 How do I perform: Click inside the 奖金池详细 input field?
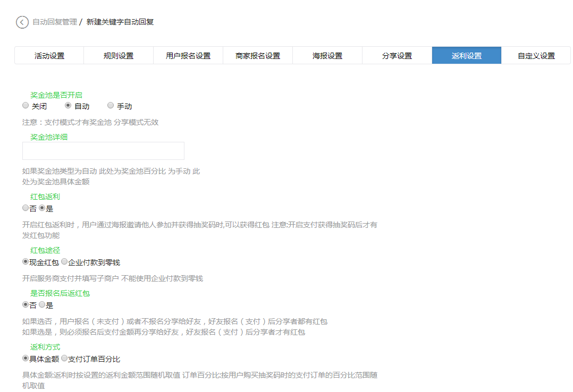click(x=103, y=151)
